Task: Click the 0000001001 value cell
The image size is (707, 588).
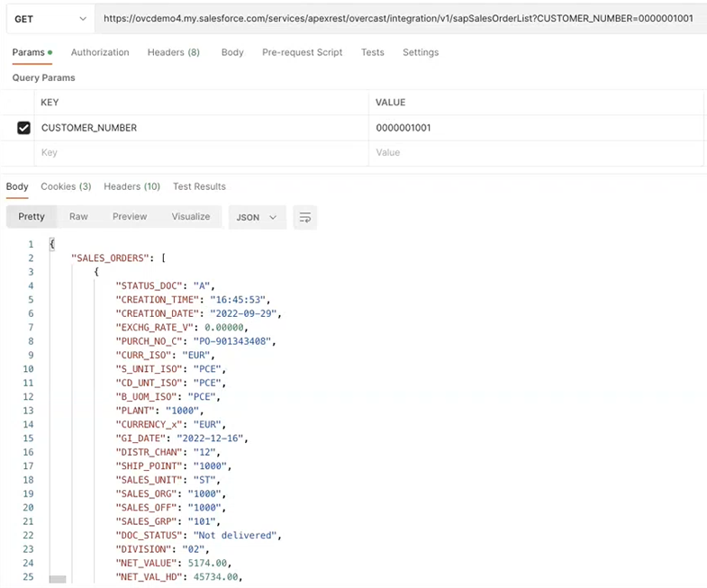Action: point(536,128)
